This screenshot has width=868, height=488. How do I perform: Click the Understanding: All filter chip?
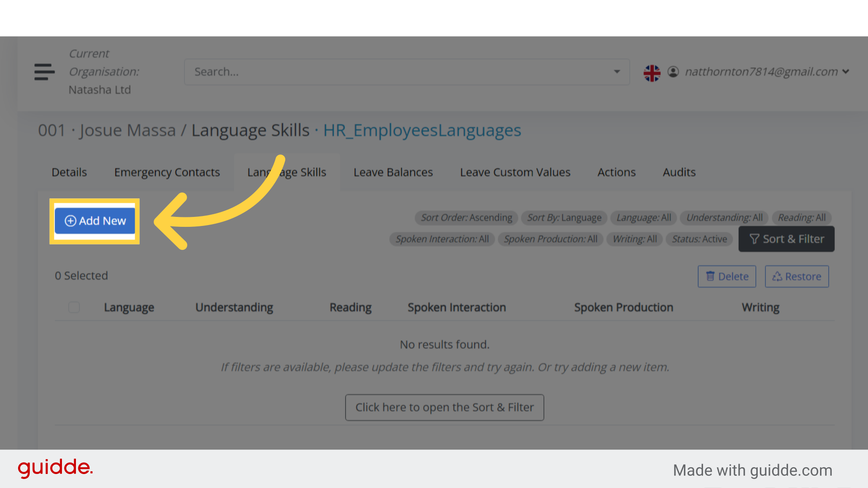tap(724, 218)
